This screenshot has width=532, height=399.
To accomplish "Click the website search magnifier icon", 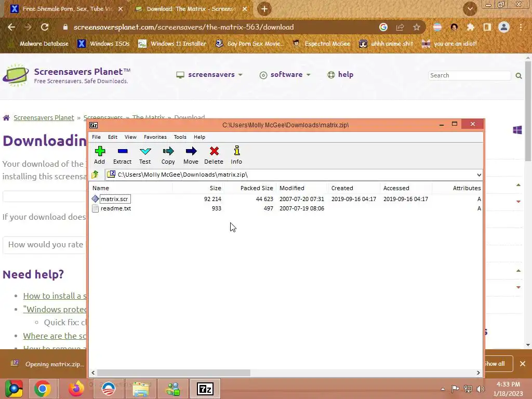I will (518, 76).
